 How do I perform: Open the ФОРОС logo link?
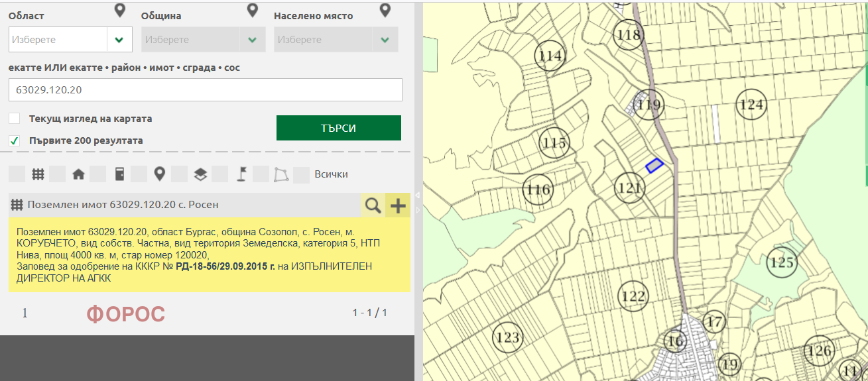pyautogui.click(x=125, y=314)
